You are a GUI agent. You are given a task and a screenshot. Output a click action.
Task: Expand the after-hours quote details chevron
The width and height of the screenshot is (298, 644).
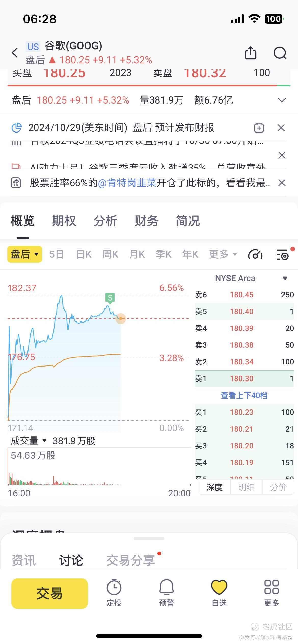coord(282,100)
